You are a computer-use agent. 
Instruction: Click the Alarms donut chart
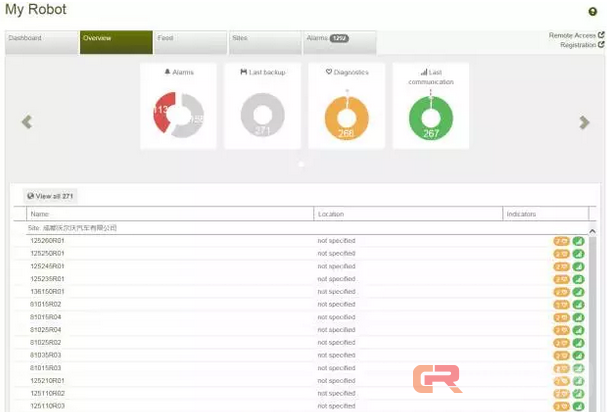point(178,115)
